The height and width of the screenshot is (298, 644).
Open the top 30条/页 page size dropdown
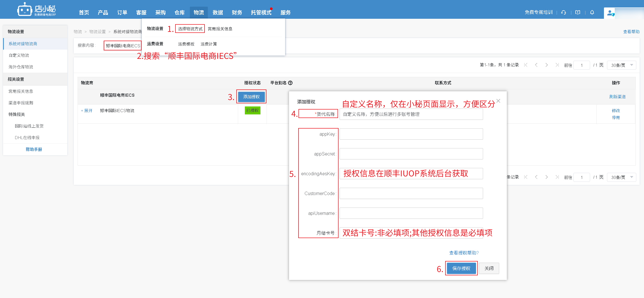pos(621,65)
